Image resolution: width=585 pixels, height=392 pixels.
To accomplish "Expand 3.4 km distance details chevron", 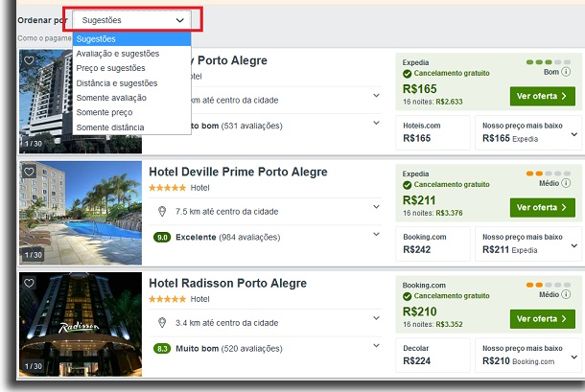I will (377, 318).
